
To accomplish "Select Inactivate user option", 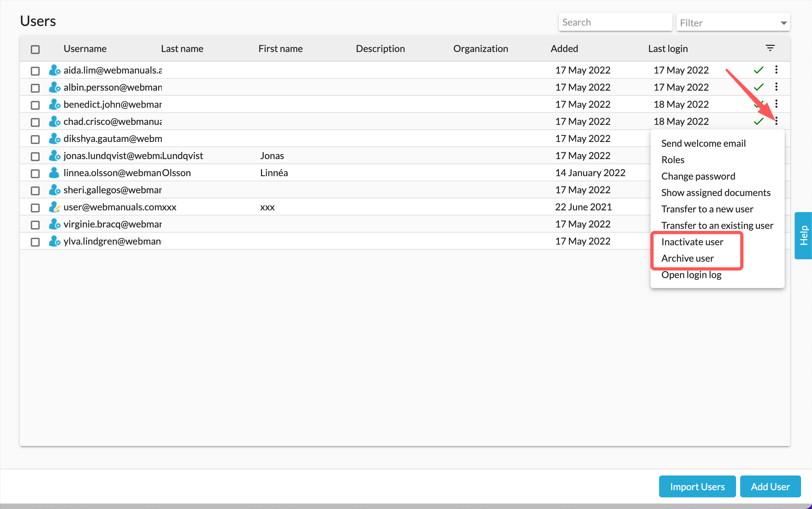I will [692, 242].
